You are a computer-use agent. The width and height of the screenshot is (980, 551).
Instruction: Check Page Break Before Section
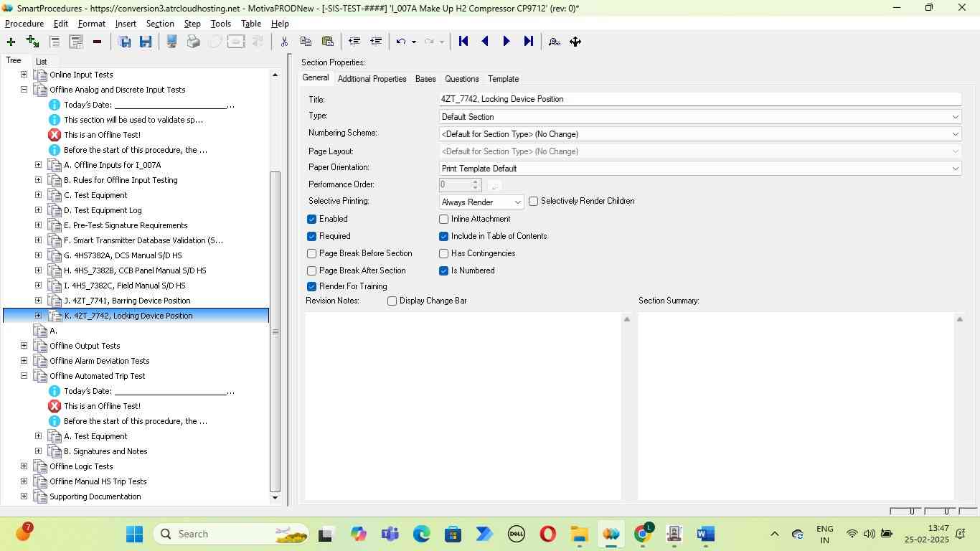point(311,254)
